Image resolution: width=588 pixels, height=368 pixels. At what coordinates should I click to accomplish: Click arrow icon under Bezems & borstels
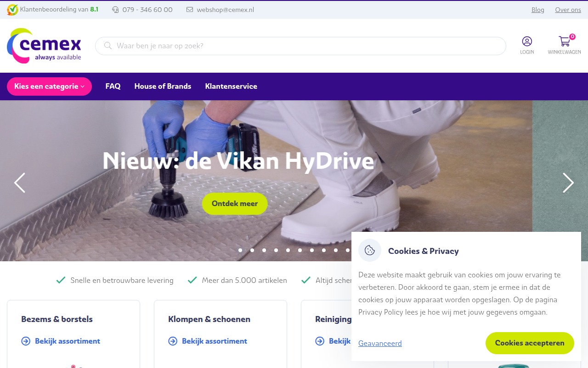(26, 341)
